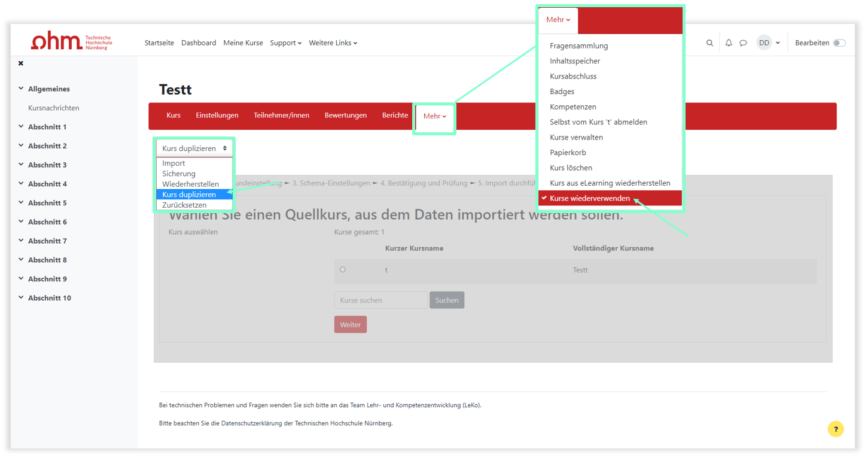Expand the Support menu in the header
This screenshot has height=461, width=868.
pyautogui.click(x=285, y=43)
